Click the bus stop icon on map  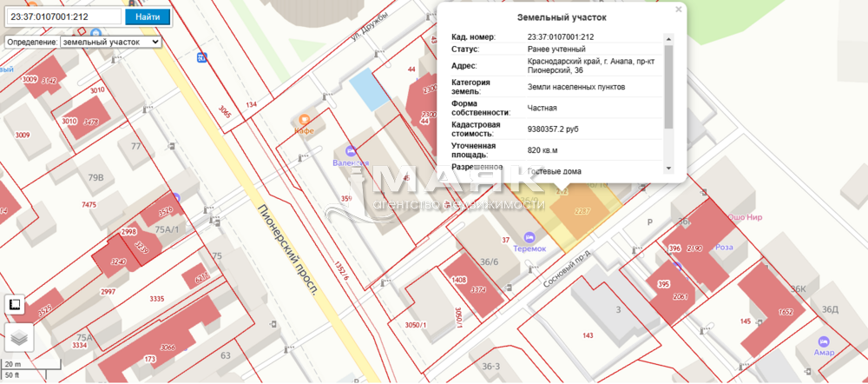coord(202,58)
